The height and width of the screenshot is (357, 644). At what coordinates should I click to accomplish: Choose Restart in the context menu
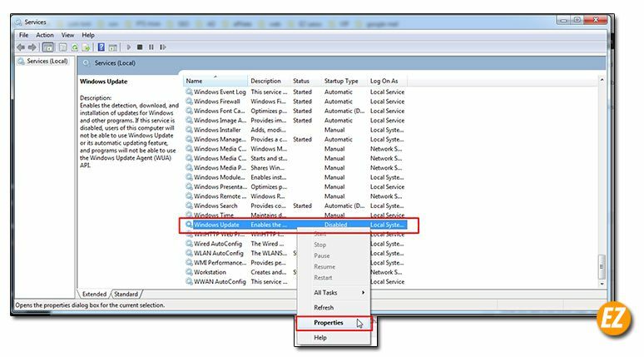pos(334,278)
